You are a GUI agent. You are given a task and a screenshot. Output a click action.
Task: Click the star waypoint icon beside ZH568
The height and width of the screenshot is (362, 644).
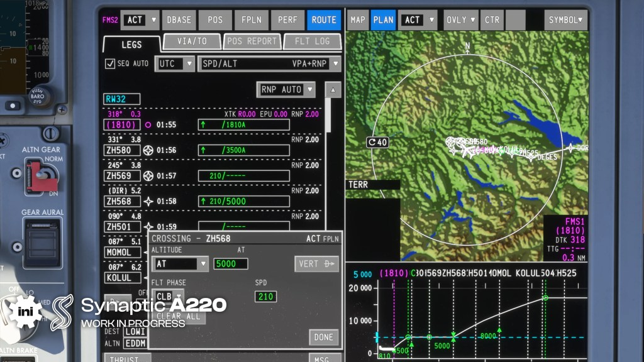tap(148, 201)
